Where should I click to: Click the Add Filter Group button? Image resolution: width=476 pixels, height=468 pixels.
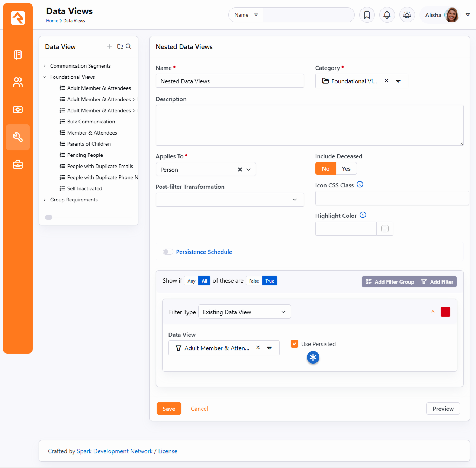[x=390, y=282]
